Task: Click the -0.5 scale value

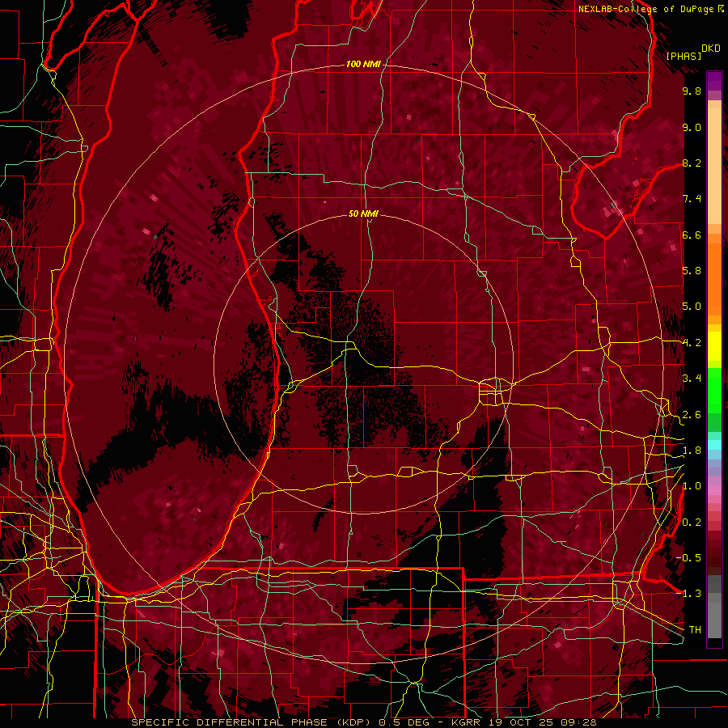Action: click(688, 558)
